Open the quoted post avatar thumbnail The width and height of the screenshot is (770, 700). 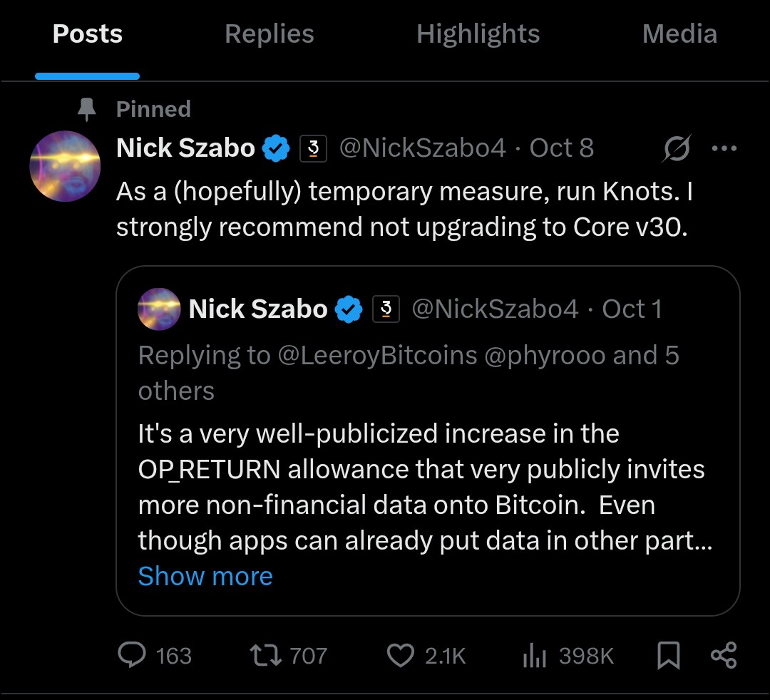point(159,309)
